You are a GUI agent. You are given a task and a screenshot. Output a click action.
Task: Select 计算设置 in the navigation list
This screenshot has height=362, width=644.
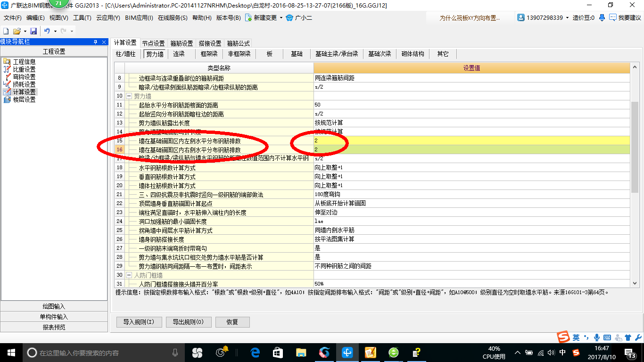pos(24,92)
